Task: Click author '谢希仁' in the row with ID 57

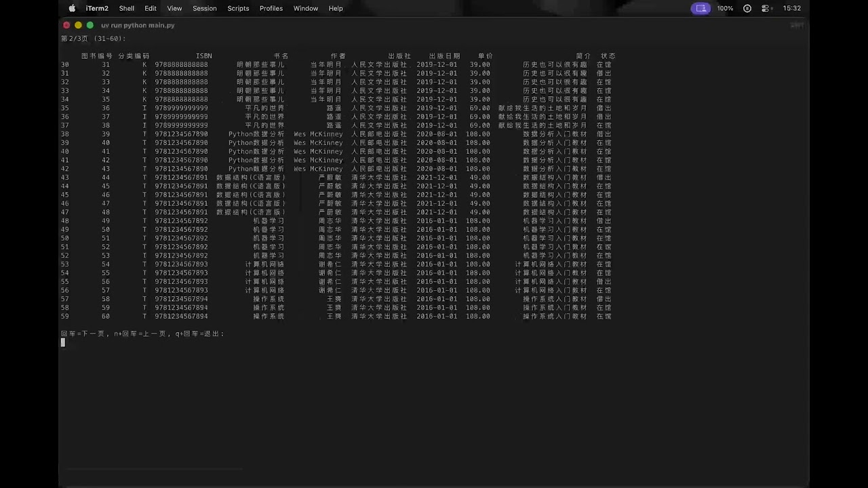Action: [330, 290]
